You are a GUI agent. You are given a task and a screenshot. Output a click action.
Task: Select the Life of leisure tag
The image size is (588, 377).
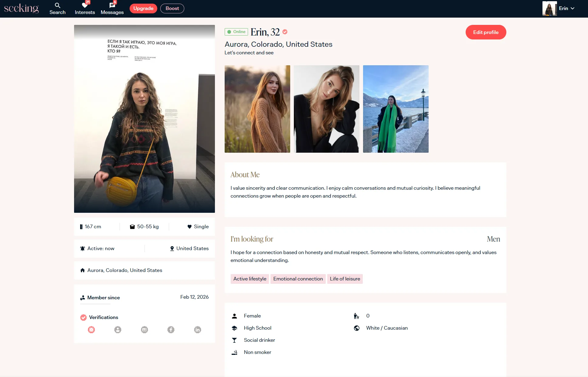(345, 279)
